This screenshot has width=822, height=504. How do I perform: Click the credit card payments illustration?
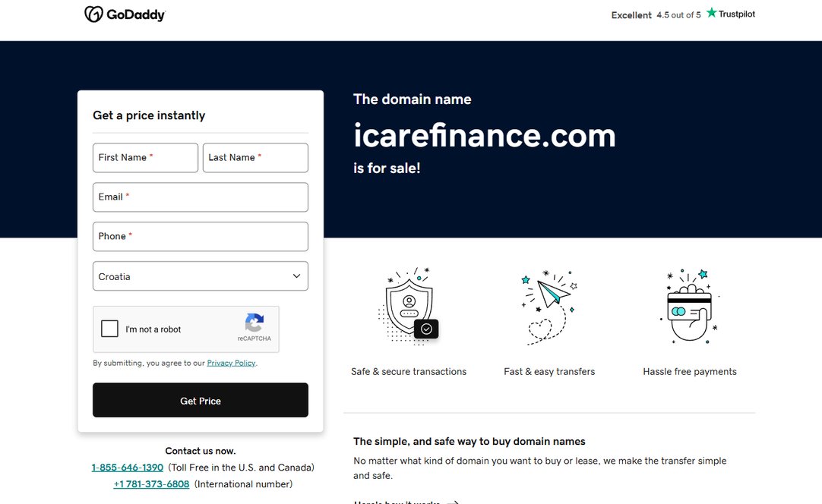tap(689, 307)
